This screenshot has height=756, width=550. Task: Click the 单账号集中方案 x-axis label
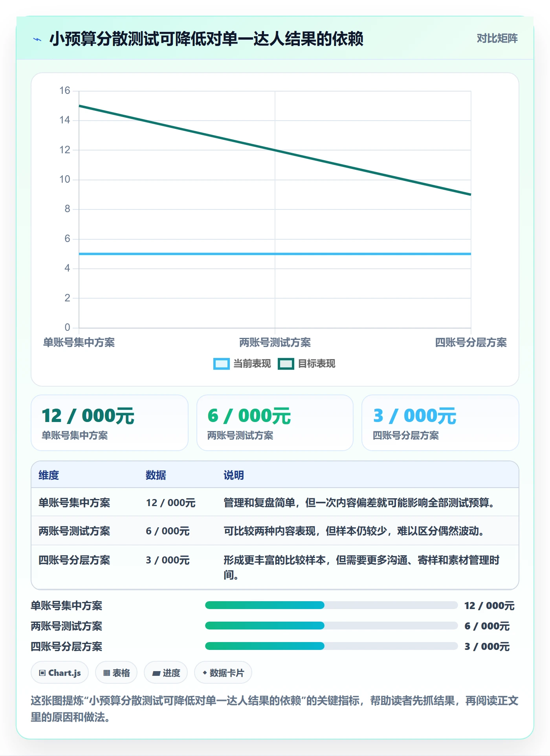tap(79, 342)
